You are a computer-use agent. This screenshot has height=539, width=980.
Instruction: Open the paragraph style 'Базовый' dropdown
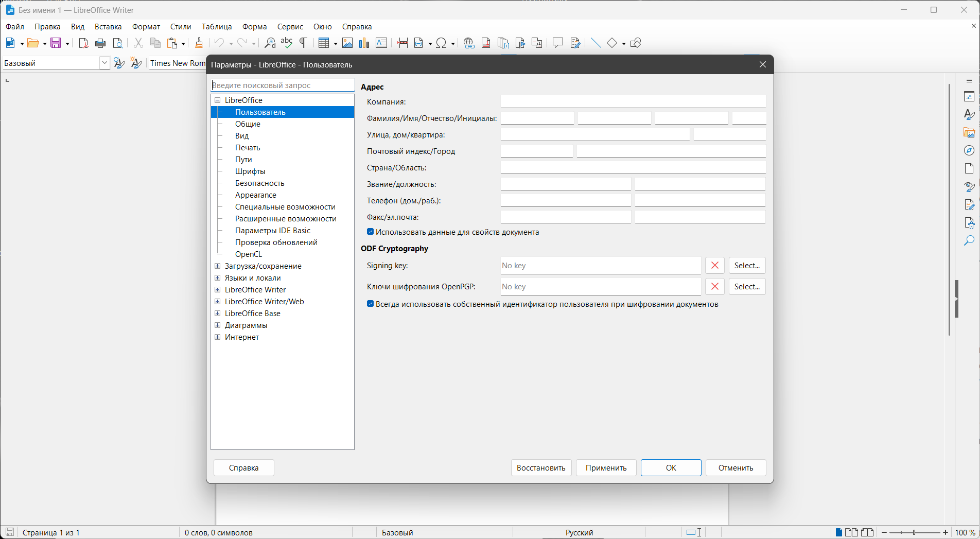pyautogui.click(x=104, y=63)
